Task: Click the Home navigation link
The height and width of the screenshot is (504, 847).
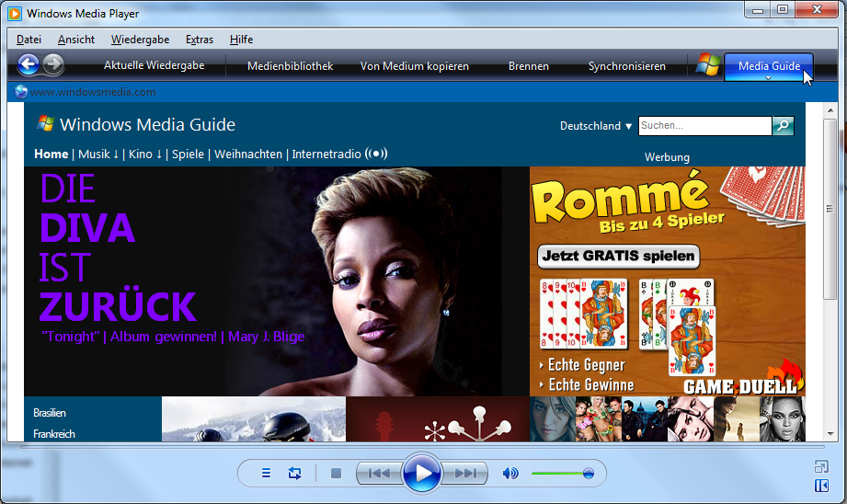Action: pyautogui.click(x=52, y=154)
